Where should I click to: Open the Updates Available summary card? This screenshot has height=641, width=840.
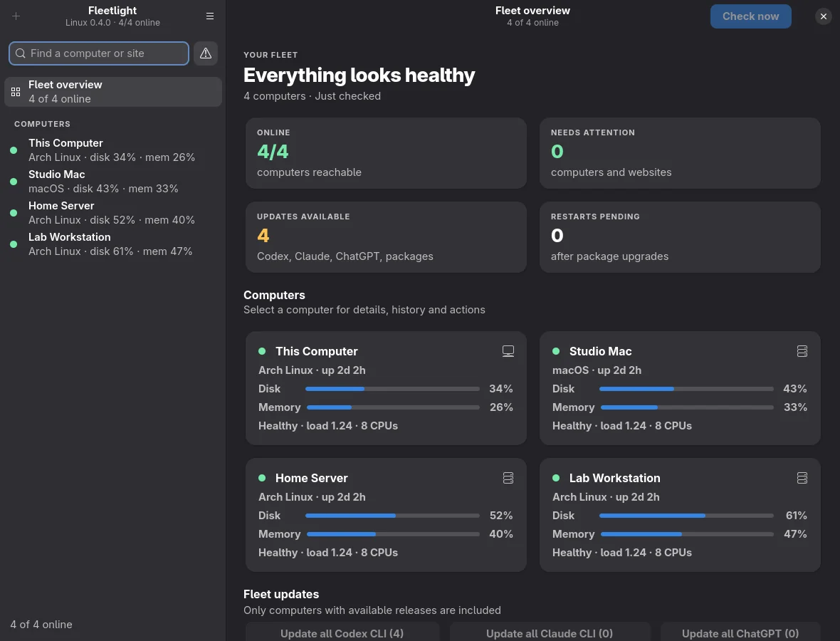point(386,237)
